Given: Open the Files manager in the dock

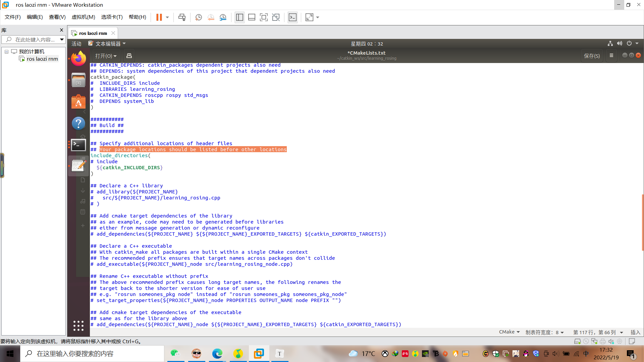Looking at the screenshot, I should [78, 80].
